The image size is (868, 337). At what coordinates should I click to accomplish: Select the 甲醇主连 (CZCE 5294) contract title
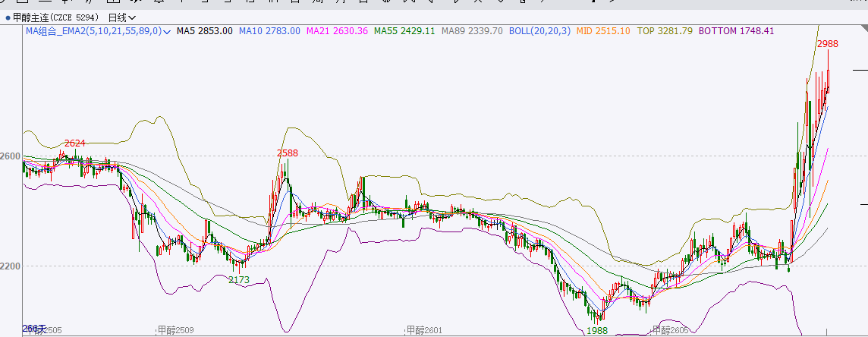pyautogui.click(x=56, y=17)
